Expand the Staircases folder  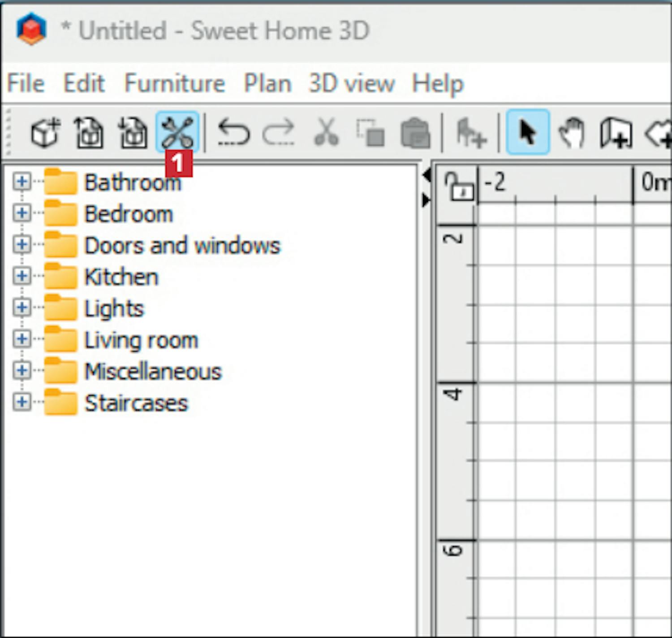(22, 402)
